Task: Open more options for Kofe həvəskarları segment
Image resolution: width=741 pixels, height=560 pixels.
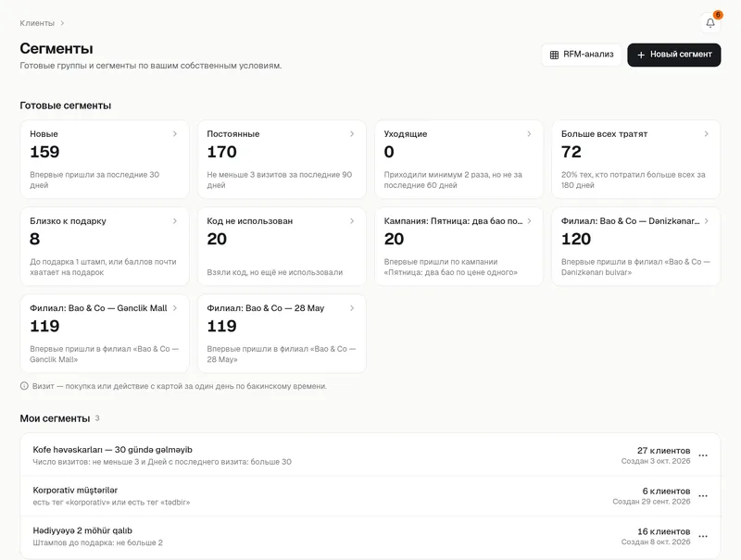Action: [703, 455]
